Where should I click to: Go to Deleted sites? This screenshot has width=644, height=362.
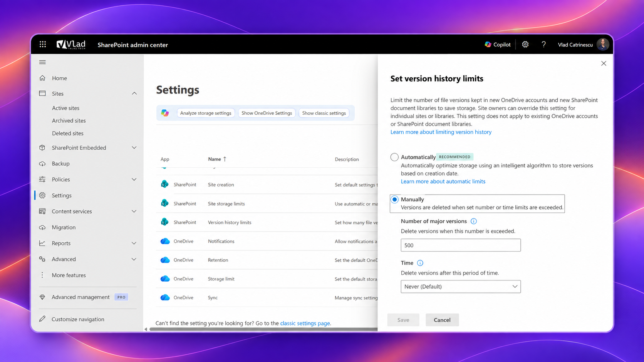[68, 133]
